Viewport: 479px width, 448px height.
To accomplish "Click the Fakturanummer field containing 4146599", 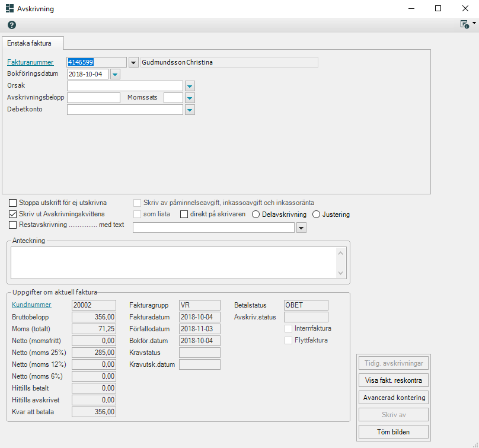I will coord(97,62).
